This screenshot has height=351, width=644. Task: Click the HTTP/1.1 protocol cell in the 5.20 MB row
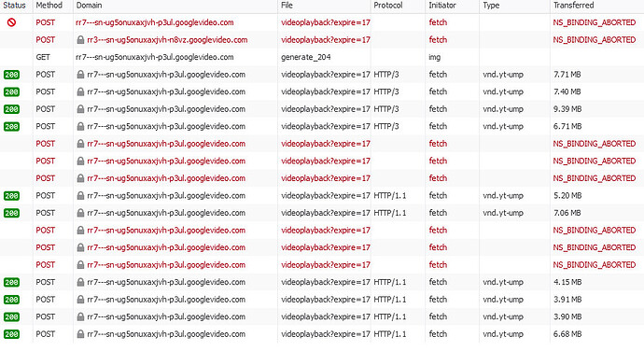390,196
